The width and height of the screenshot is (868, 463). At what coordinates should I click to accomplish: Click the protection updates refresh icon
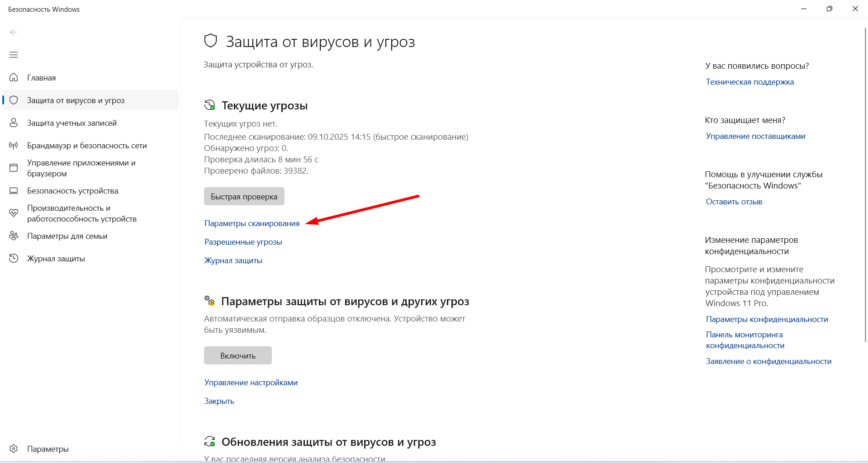point(209,441)
